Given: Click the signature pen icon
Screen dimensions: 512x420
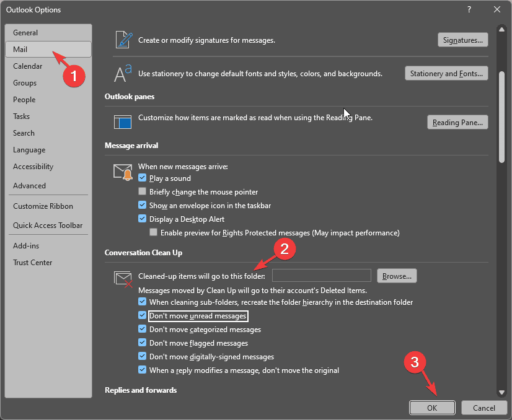Looking at the screenshot, I should 123,39.
